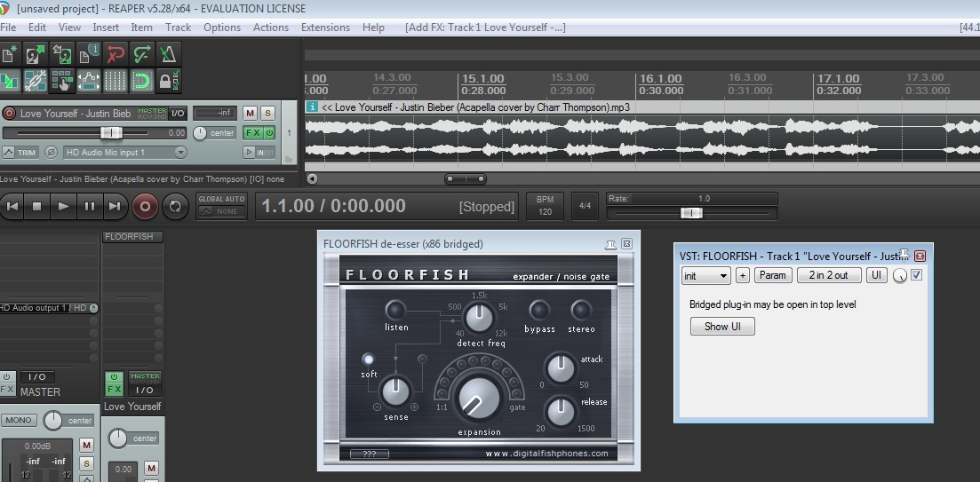Open the File menu

(8, 28)
